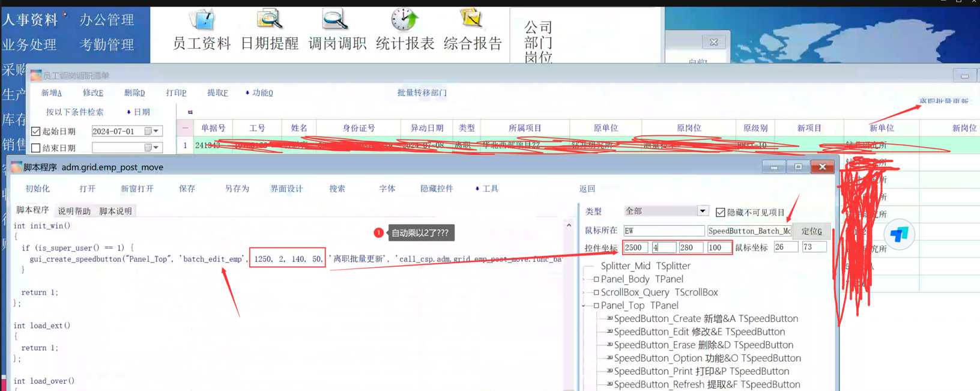980x391 pixels.
Task: Enable the 结束日期 checkbox
Action: coord(36,148)
